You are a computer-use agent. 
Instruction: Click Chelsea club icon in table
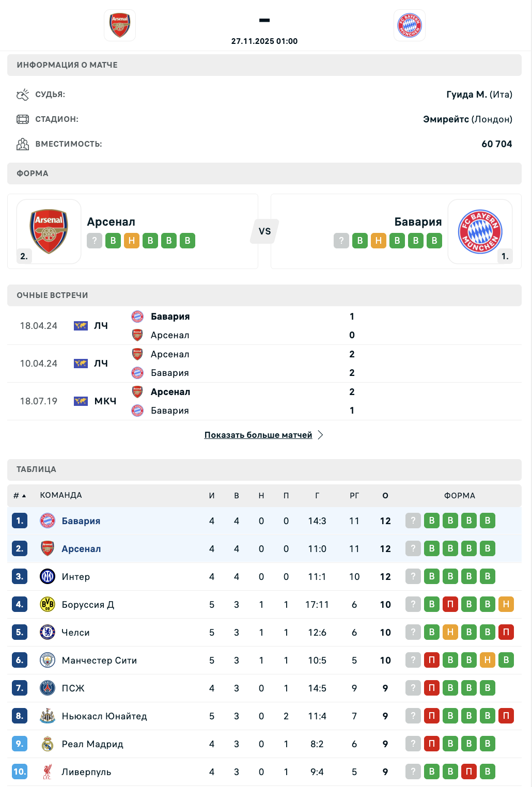[x=48, y=632]
